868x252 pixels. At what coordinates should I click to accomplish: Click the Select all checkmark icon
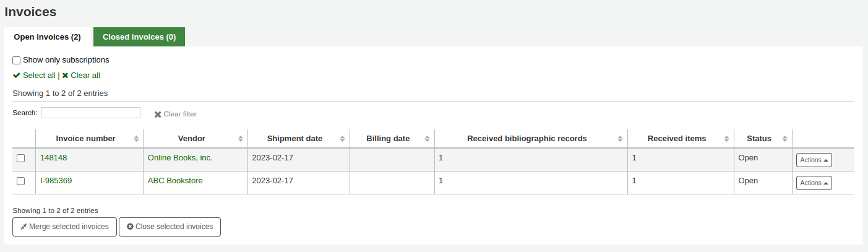(x=17, y=76)
